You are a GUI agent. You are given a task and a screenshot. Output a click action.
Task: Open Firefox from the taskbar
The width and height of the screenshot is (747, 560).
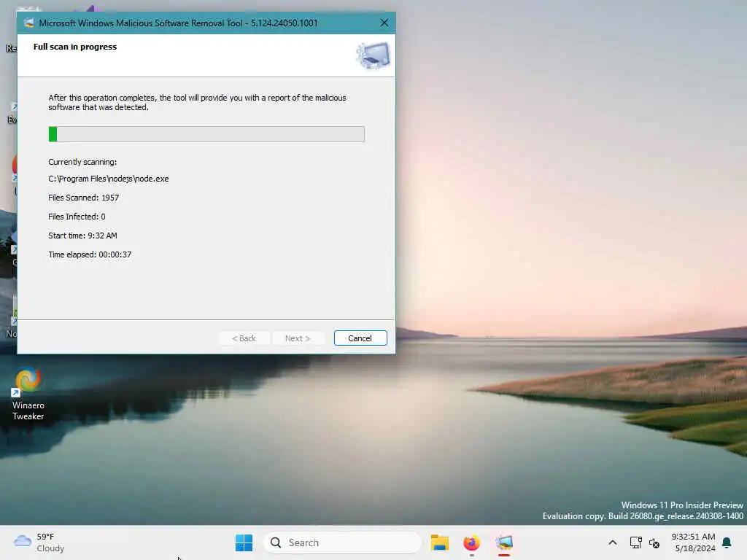click(471, 542)
